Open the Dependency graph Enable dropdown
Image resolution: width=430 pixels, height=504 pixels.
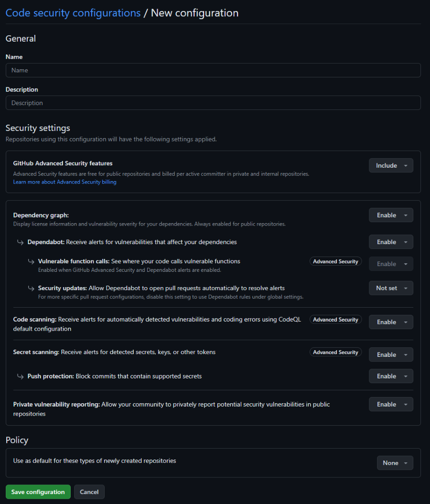click(391, 215)
